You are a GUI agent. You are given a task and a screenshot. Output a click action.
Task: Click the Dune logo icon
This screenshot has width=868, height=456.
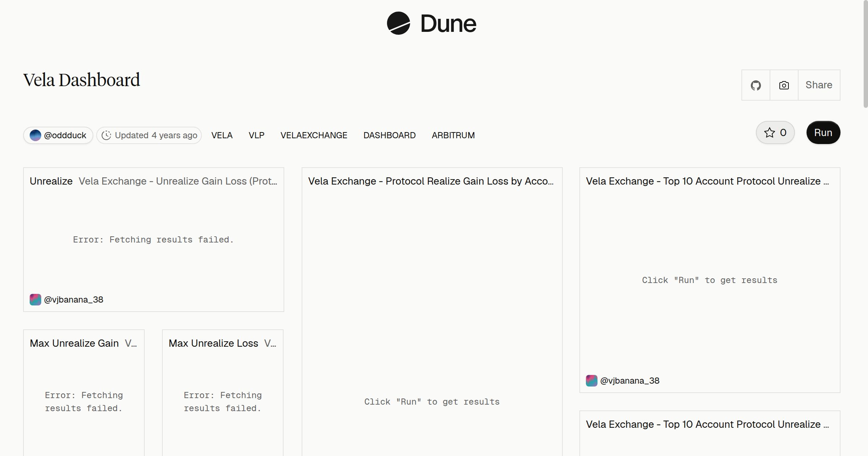[398, 24]
